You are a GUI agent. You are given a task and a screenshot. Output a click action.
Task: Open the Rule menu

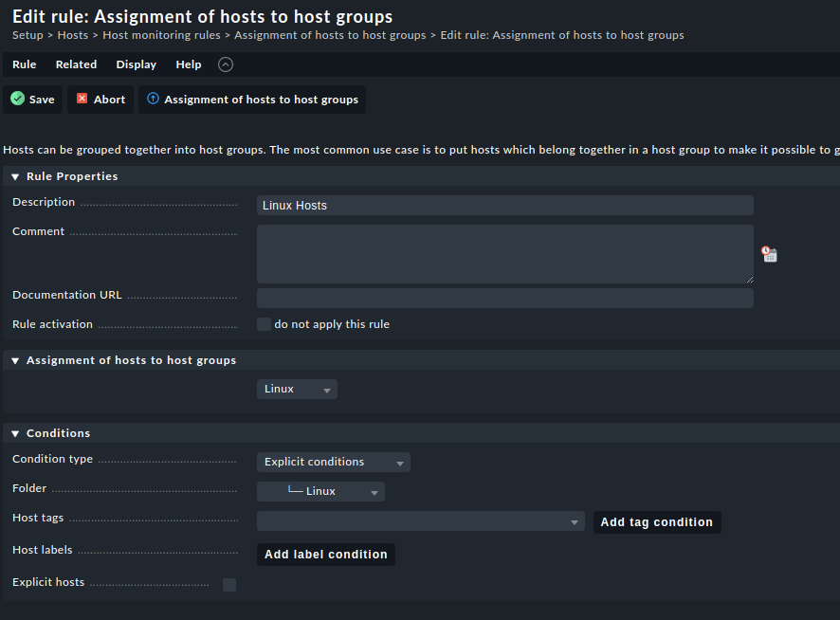[x=25, y=64]
